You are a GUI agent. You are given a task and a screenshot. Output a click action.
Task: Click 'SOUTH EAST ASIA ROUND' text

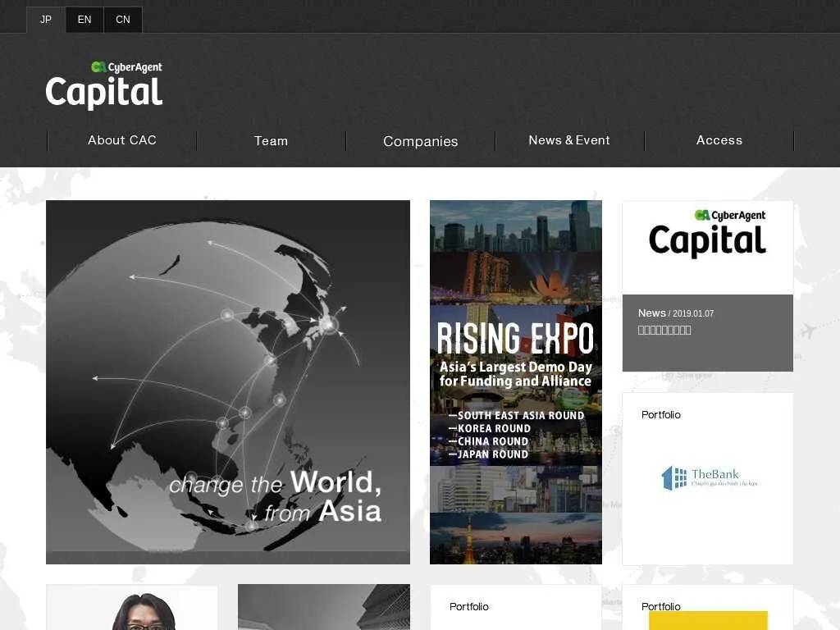click(x=521, y=416)
